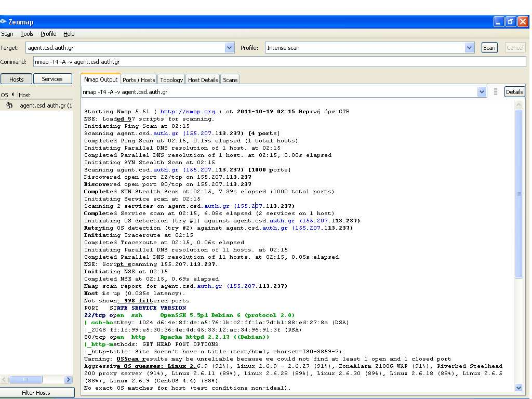Click the 2048 RSA fingerprint line
The height and width of the screenshot is (399, 532).
point(193,330)
